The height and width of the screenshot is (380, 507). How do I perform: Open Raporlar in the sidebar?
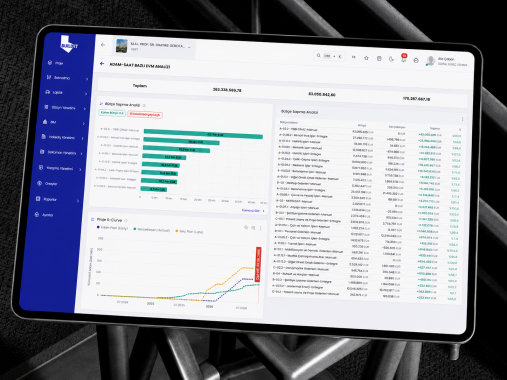pos(46,199)
